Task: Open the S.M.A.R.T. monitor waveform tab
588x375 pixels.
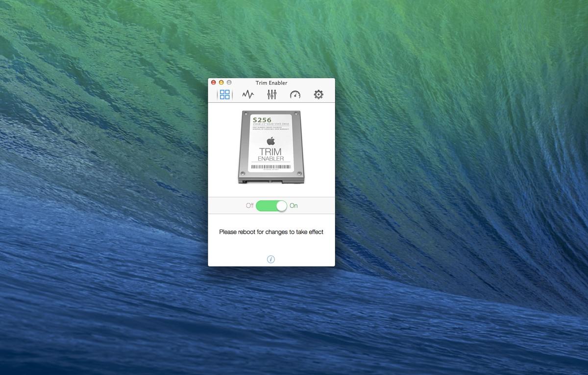Action: (x=248, y=94)
